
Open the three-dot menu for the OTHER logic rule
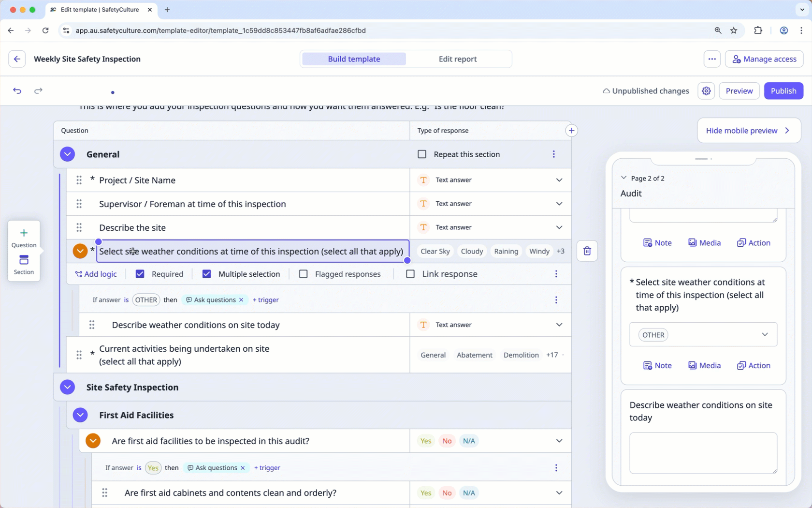point(556,300)
